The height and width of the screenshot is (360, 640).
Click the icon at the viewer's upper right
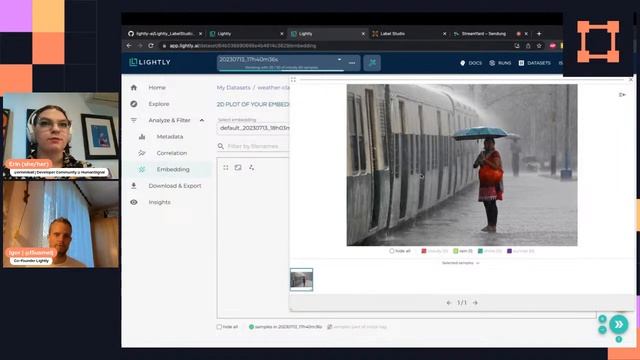[x=622, y=95]
